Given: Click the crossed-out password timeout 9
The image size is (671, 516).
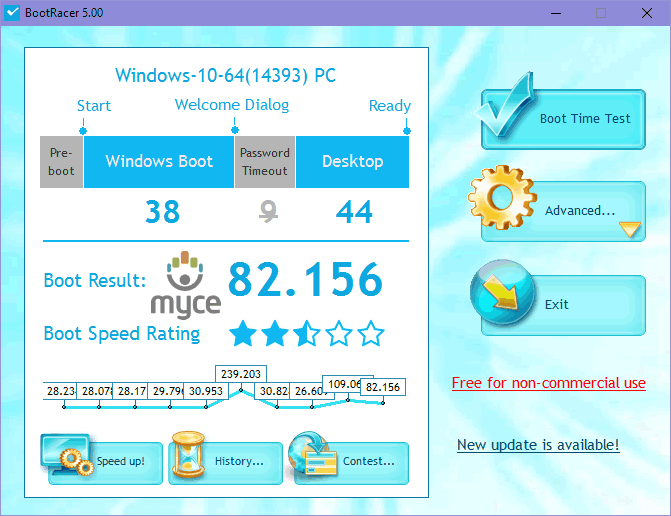Looking at the screenshot, I should click(268, 212).
